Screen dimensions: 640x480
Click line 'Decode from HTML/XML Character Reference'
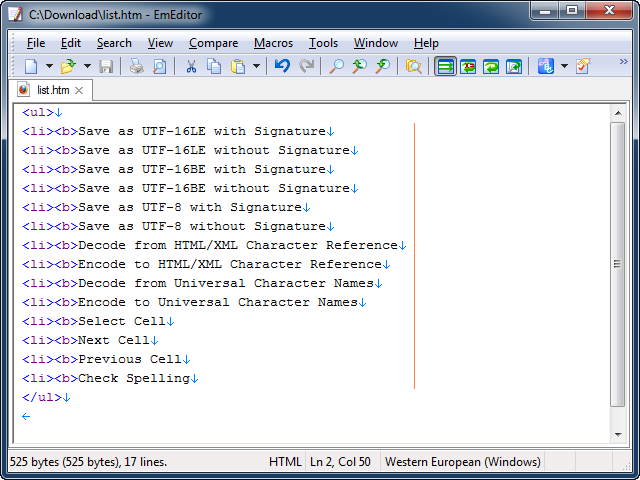tap(214, 245)
